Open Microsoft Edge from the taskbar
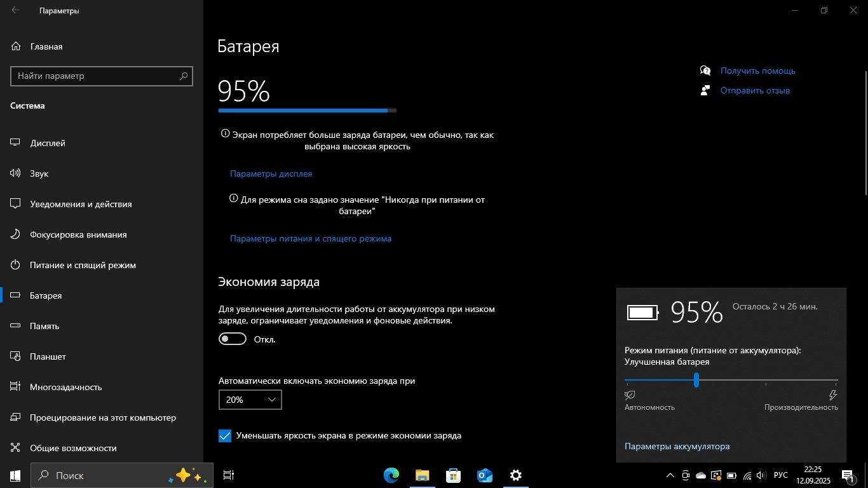Viewport: 868px width, 488px height. pyautogui.click(x=391, y=475)
